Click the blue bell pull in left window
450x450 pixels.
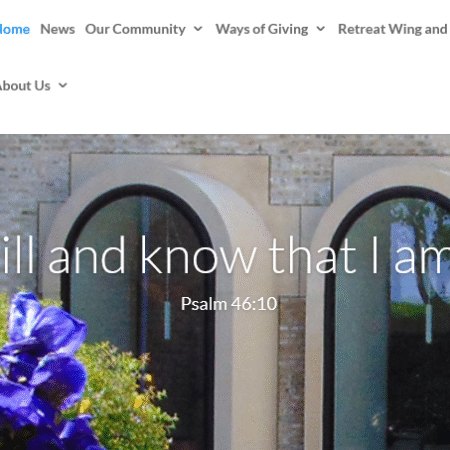[x=167, y=319]
